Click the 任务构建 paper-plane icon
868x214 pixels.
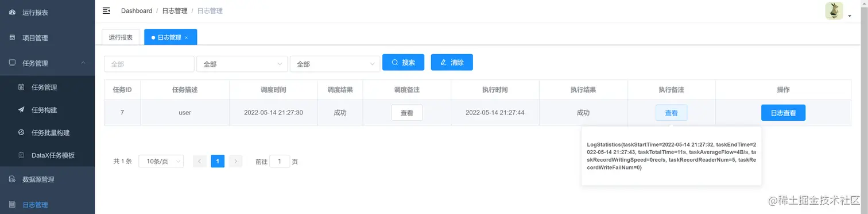tap(21, 110)
